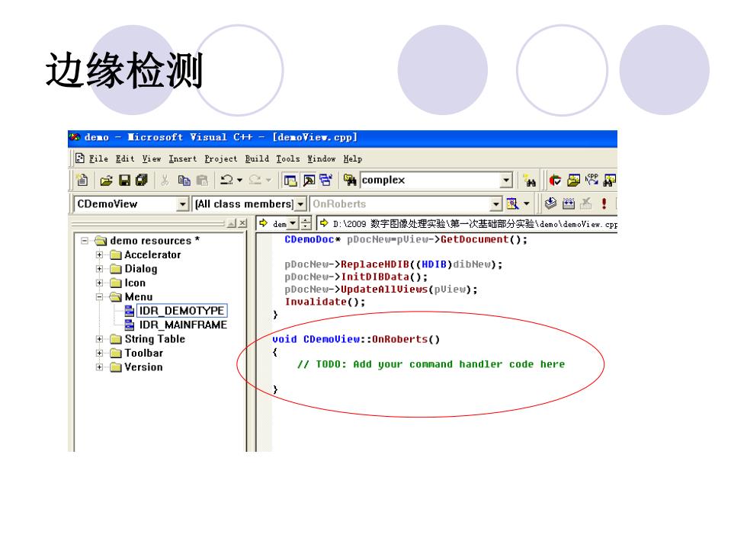Select the String Table folder label
Viewport: 747px width, 560px height.
pos(155,339)
